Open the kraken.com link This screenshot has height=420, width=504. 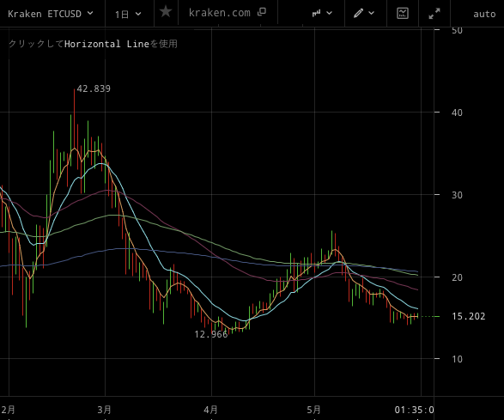(x=219, y=13)
